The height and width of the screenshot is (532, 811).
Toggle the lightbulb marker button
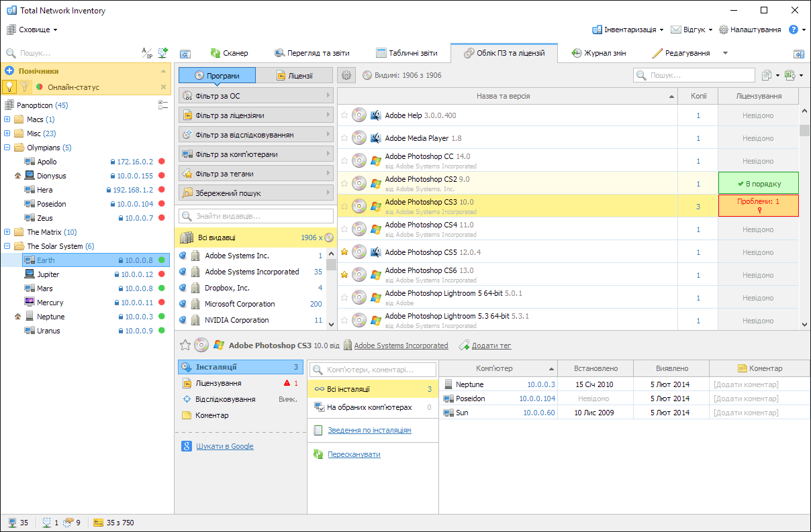click(x=9, y=87)
